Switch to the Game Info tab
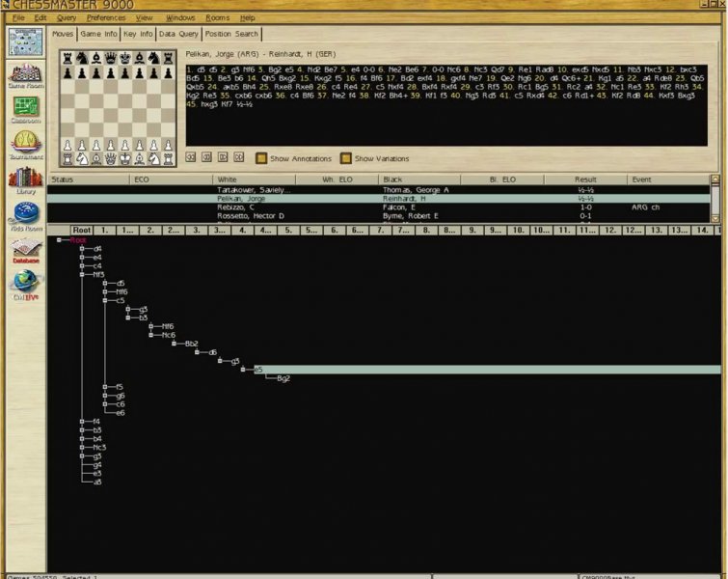728x579 pixels. [98, 34]
